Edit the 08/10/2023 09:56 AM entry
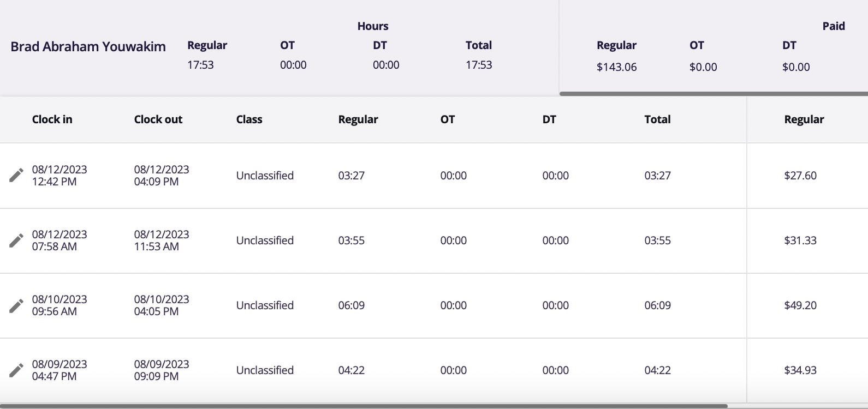Image resolution: width=868 pixels, height=409 pixels. (x=16, y=305)
